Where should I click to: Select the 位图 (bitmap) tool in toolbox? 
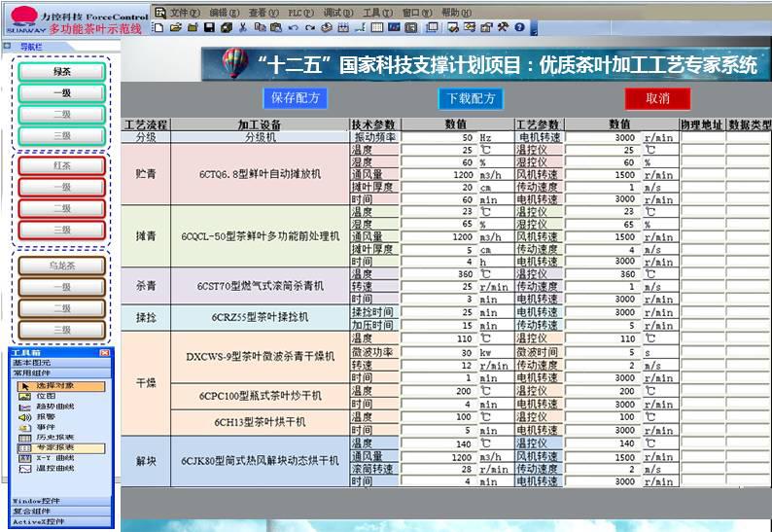pyautogui.click(x=45, y=396)
